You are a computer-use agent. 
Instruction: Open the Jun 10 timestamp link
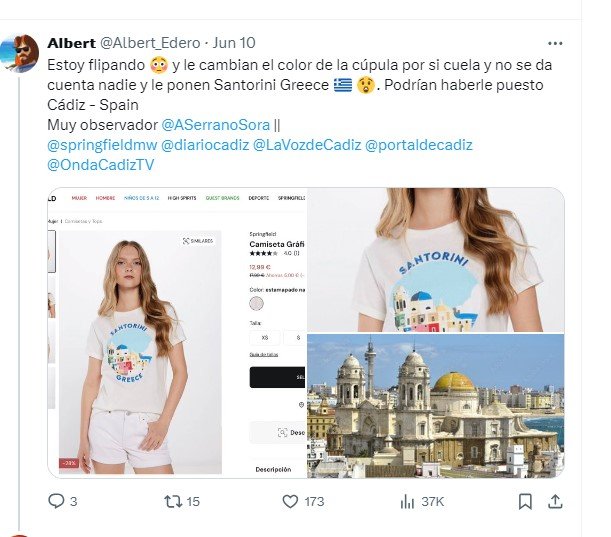pyautogui.click(x=234, y=43)
